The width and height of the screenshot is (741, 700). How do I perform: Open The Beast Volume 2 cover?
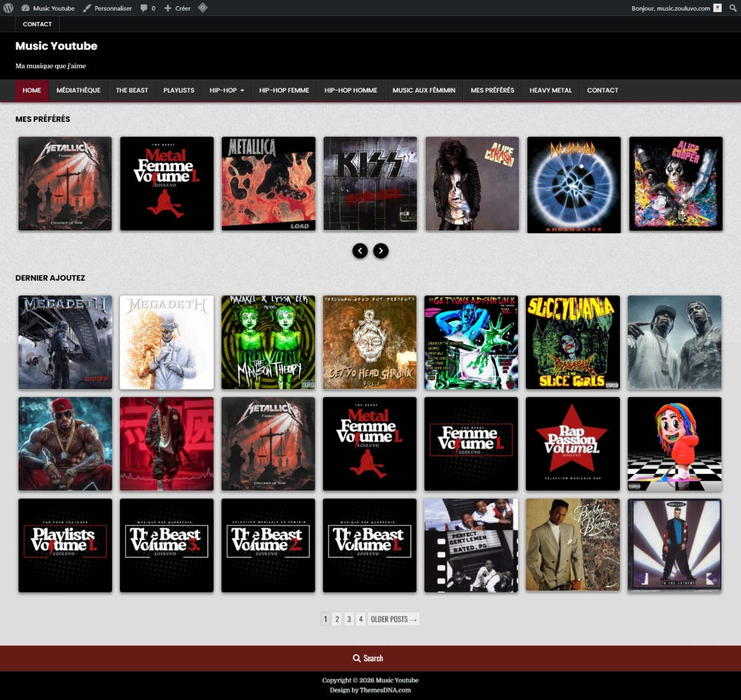[x=268, y=546]
